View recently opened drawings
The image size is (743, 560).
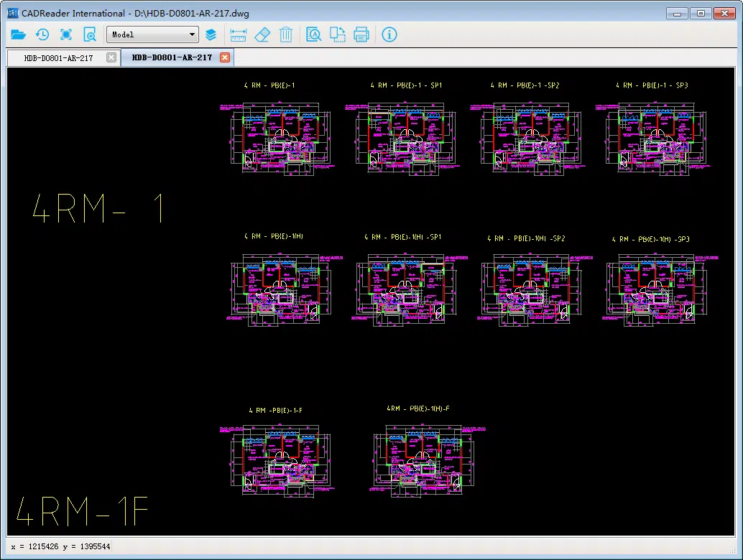tap(42, 34)
